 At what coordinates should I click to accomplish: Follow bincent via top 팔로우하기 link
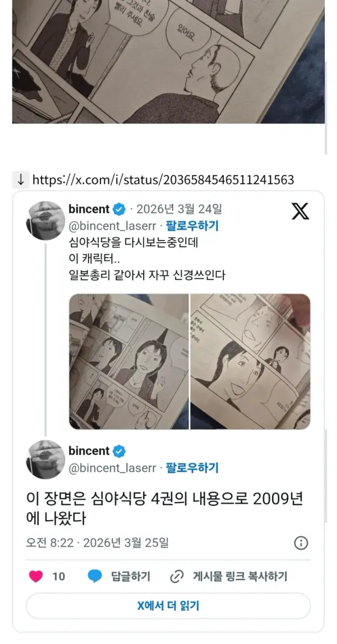click(x=192, y=226)
